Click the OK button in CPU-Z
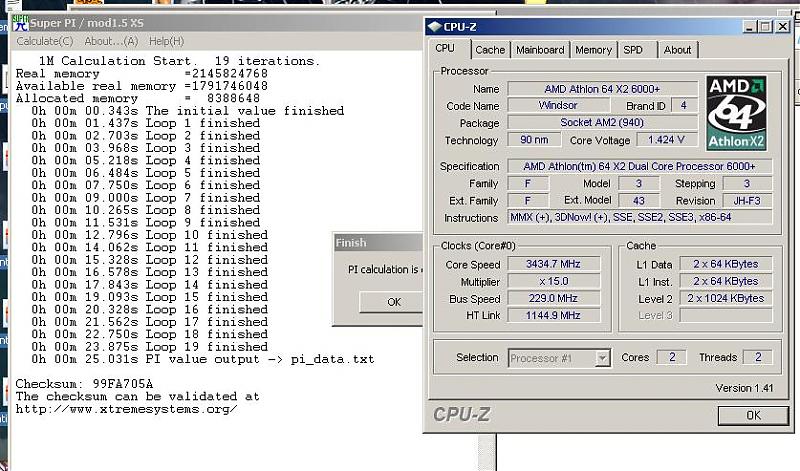This screenshot has width=800, height=471. click(x=753, y=415)
